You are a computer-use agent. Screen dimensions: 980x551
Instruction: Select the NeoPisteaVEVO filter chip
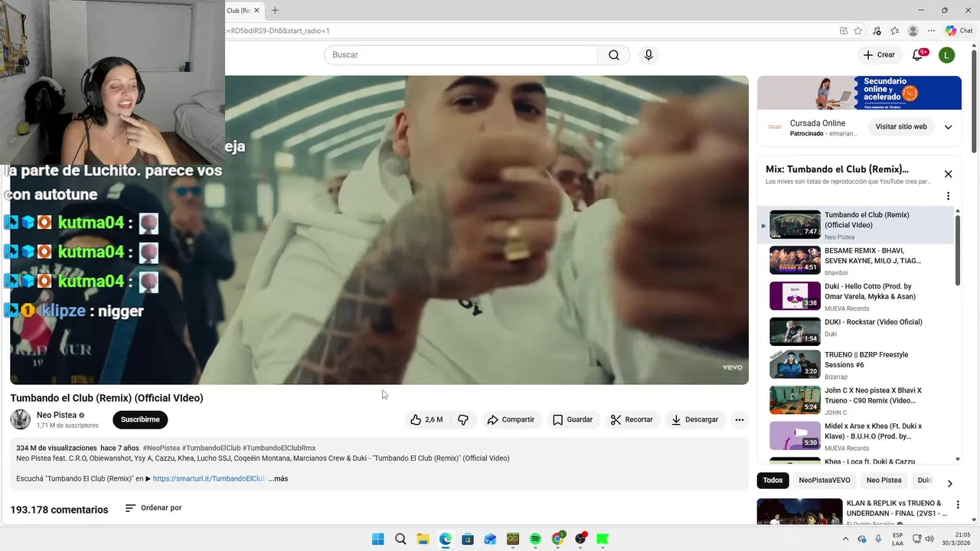(825, 481)
